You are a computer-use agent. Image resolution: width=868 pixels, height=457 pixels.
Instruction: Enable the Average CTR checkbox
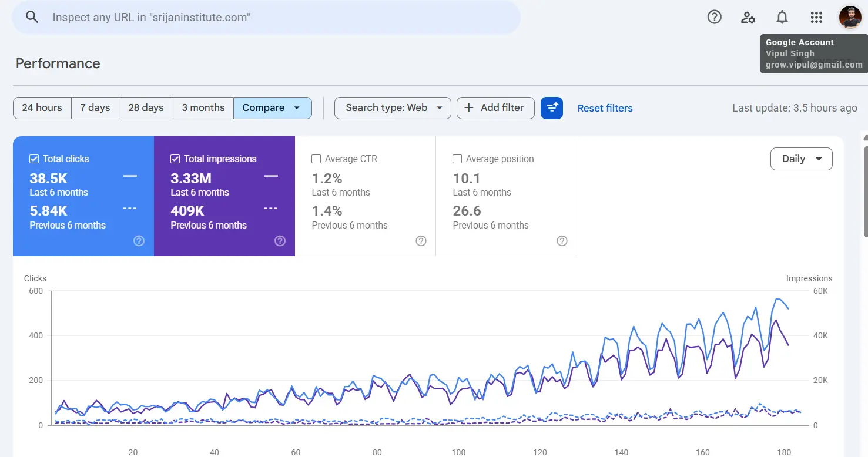(x=316, y=159)
